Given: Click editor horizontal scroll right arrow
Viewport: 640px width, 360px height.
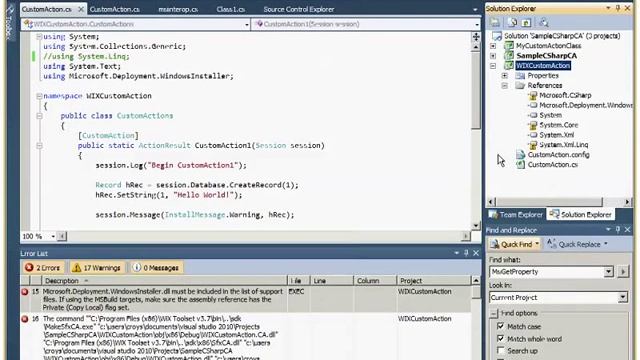Looking at the screenshot, I should [x=466, y=236].
